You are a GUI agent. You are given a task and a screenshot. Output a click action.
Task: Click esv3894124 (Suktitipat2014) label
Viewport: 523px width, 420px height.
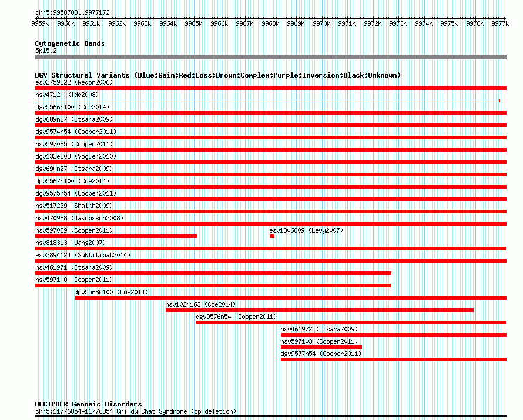[x=83, y=255]
